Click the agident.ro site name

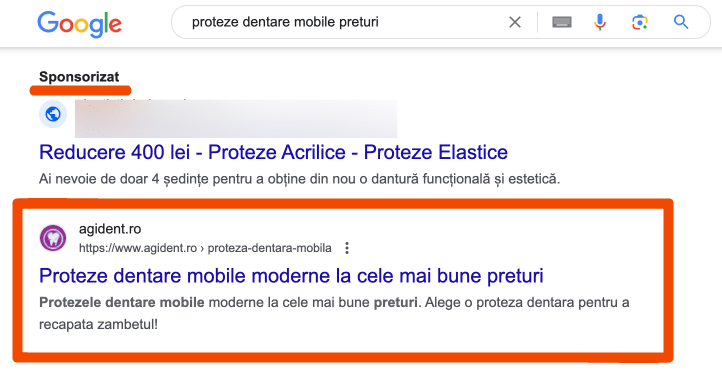(x=110, y=229)
